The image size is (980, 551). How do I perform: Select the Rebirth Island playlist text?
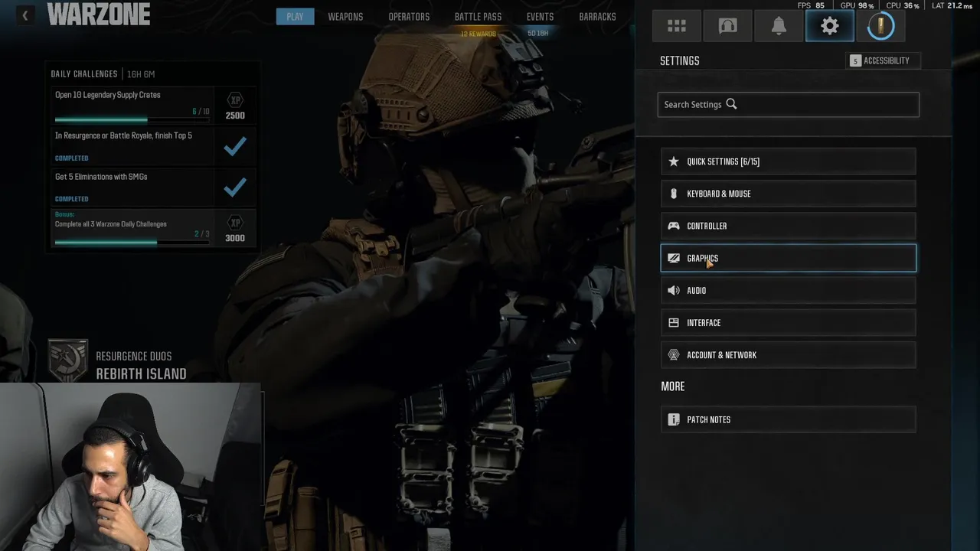coord(141,373)
